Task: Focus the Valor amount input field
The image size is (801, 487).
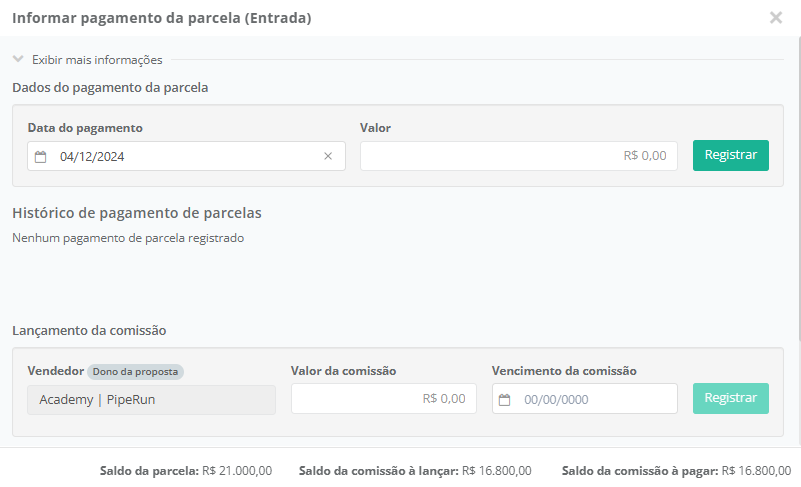Action: [518, 156]
